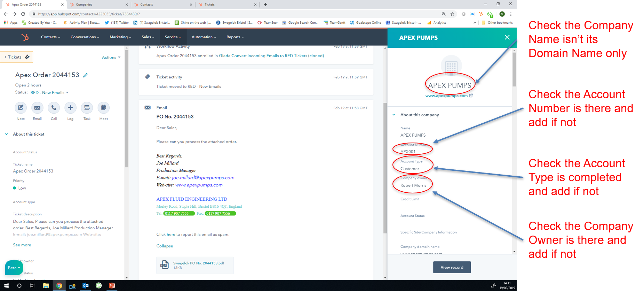Start a Call from the ticket
The image size is (644, 291).
(x=54, y=108)
